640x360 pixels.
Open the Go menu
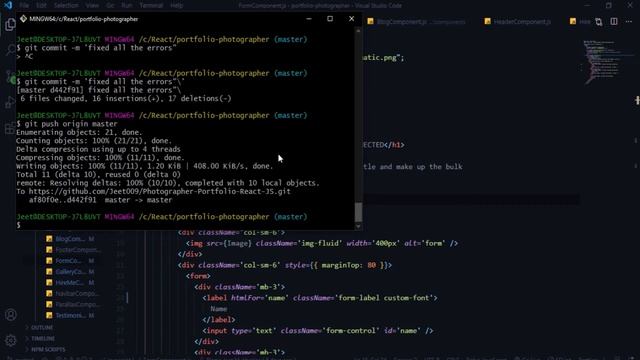110,6
